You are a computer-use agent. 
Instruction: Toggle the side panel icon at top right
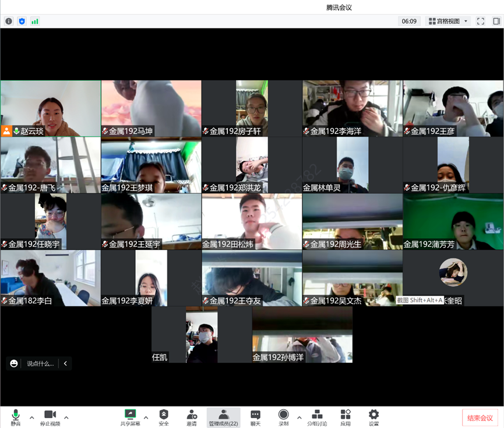496,21
